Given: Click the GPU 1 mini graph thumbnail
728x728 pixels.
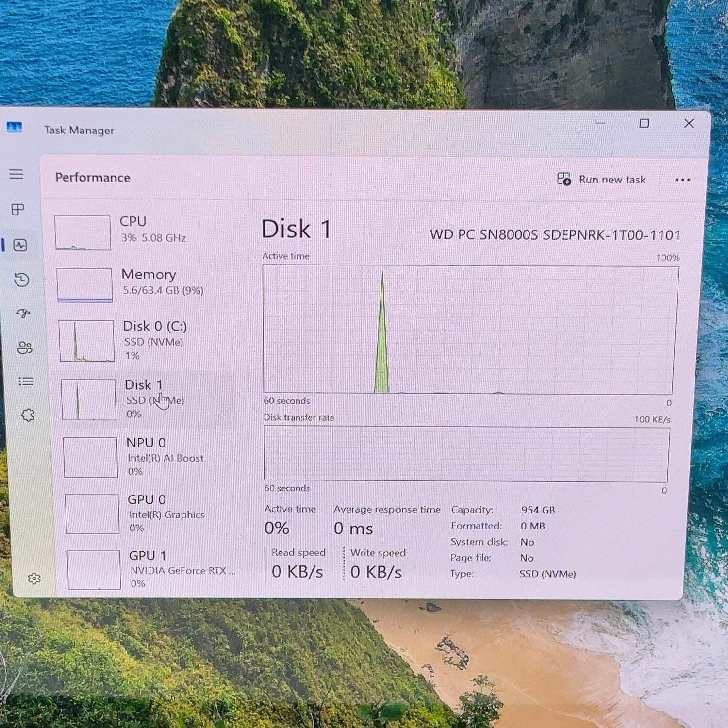Looking at the screenshot, I should coord(94,570).
